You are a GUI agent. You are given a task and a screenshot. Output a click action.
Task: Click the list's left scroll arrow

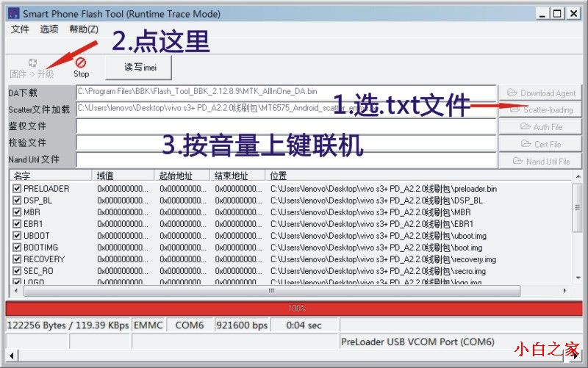pyautogui.click(x=15, y=291)
